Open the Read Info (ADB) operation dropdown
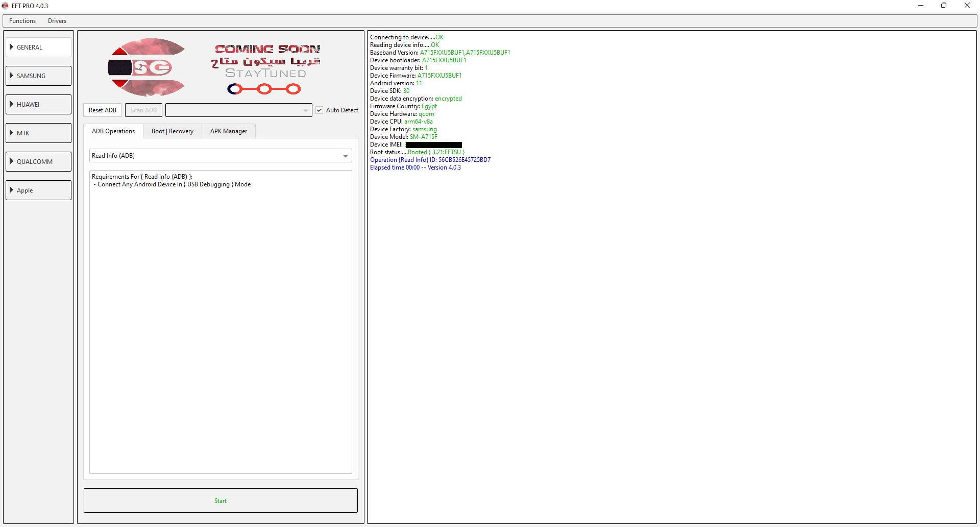 (220, 156)
